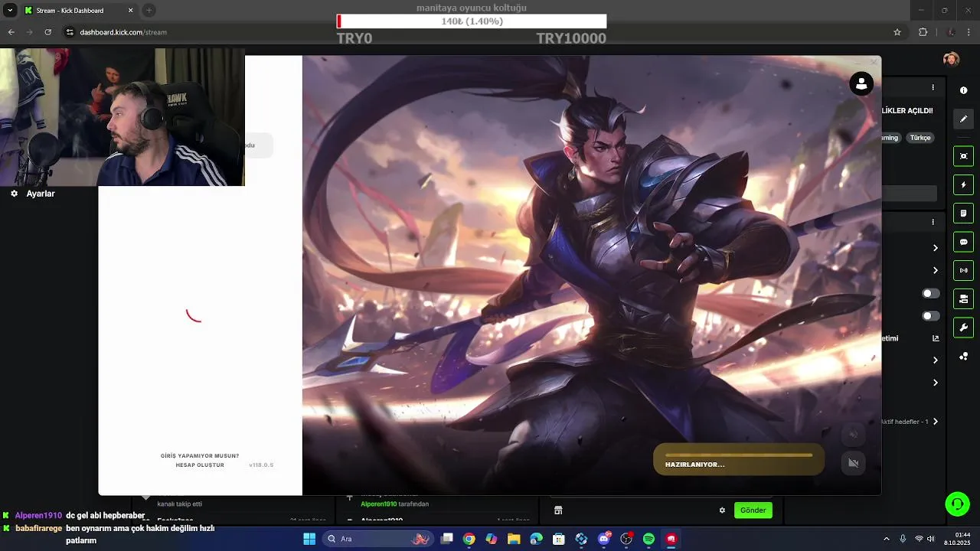Image resolution: width=980 pixels, height=551 pixels.
Task: Click the profile avatar at top right
Action: click(x=951, y=60)
